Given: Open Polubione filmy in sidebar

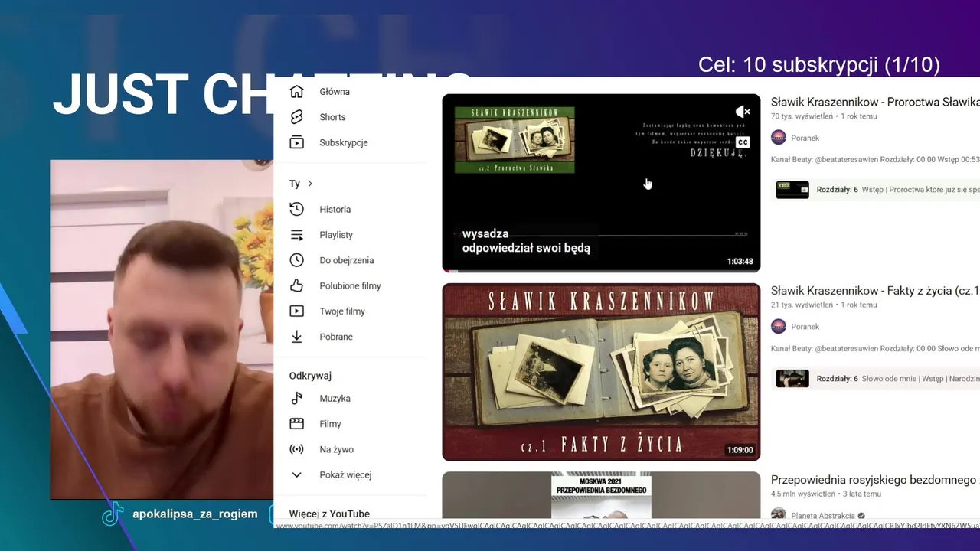Looking at the screenshot, I should (x=351, y=285).
